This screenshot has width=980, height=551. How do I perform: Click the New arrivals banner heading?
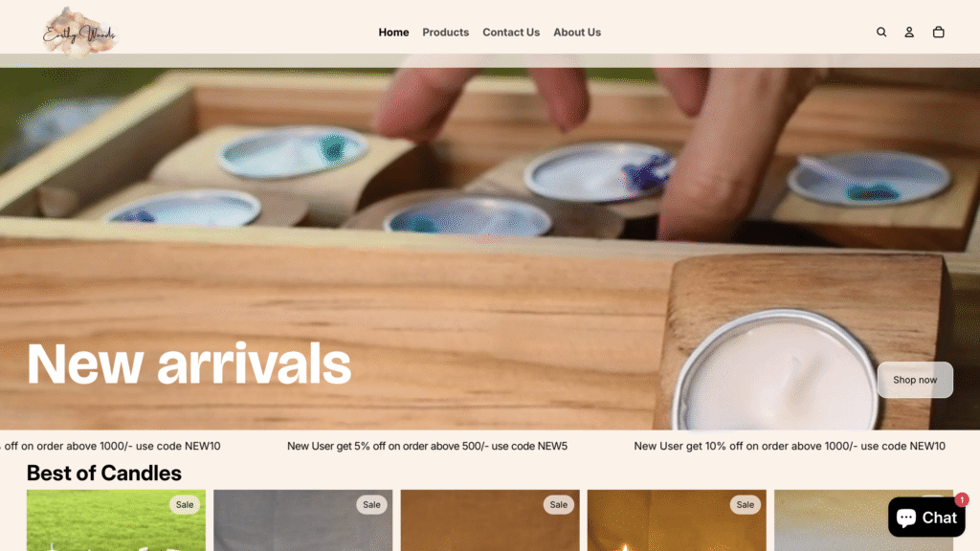[x=189, y=364]
